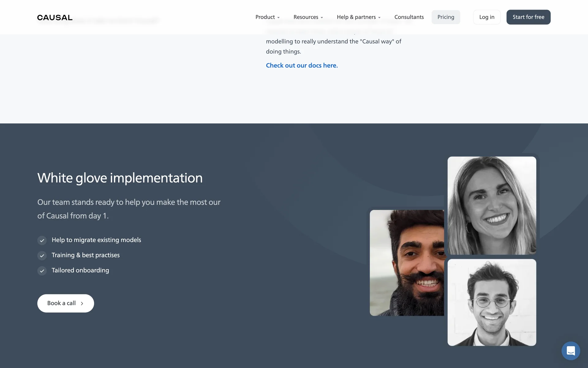This screenshot has width=588, height=368.
Task: Click checkmark beside Training & best practises
Action: point(42,255)
